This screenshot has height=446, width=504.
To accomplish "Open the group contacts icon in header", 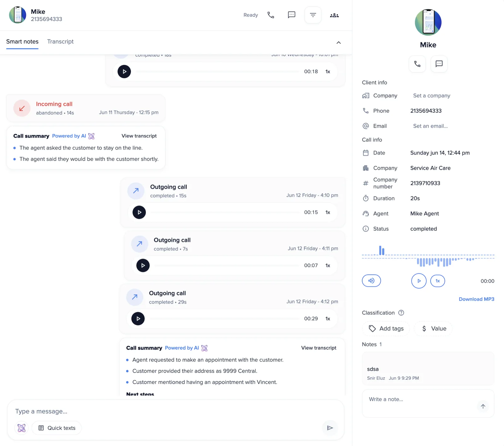I will pyautogui.click(x=334, y=15).
